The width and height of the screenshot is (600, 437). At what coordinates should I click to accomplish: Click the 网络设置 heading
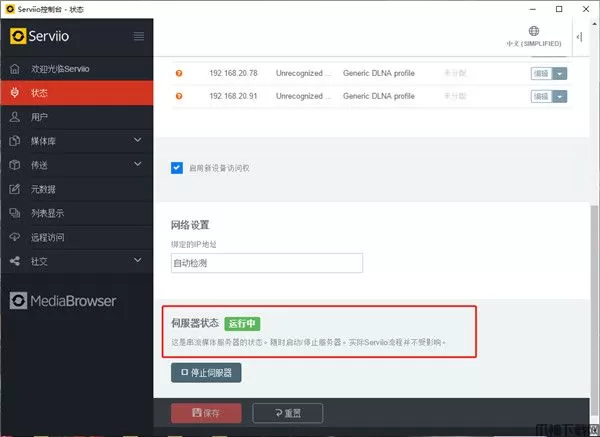pos(190,225)
